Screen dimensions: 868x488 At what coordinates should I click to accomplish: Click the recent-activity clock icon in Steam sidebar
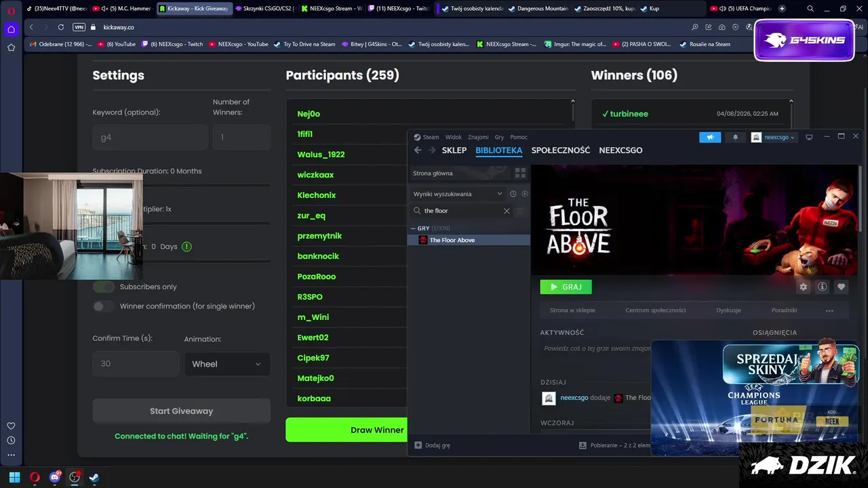513,194
